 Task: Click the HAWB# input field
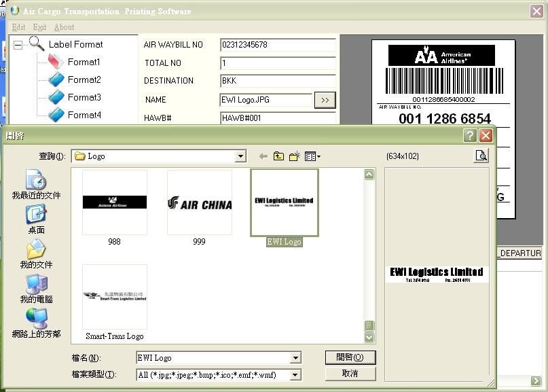pos(278,118)
